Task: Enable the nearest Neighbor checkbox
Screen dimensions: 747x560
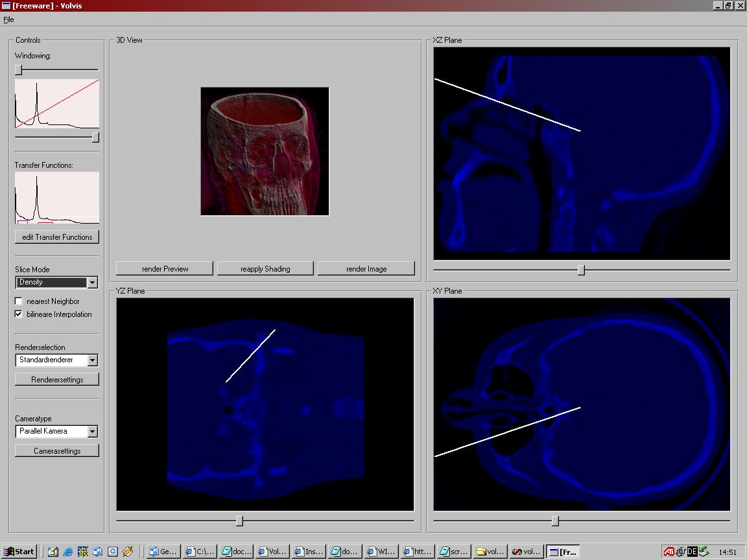Action: tap(19, 301)
